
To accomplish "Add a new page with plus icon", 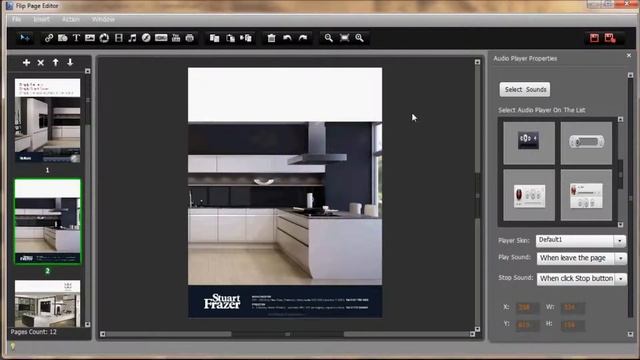I will click(27, 62).
